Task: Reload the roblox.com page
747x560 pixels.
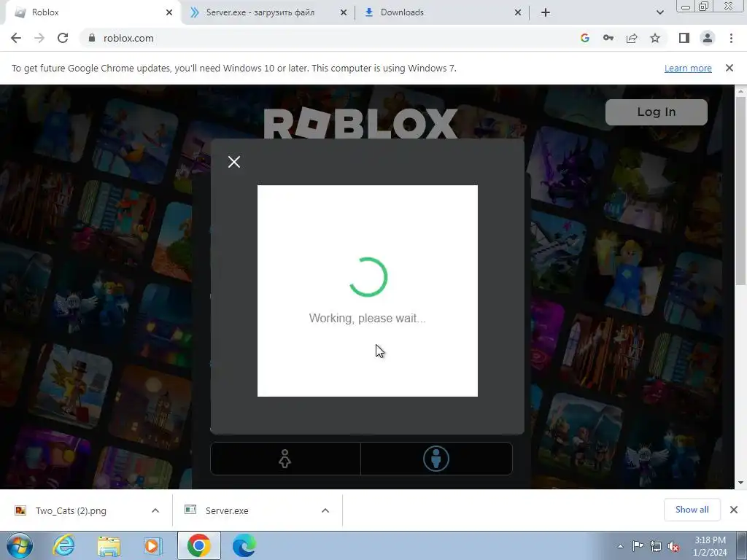Action: pos(63,38)
